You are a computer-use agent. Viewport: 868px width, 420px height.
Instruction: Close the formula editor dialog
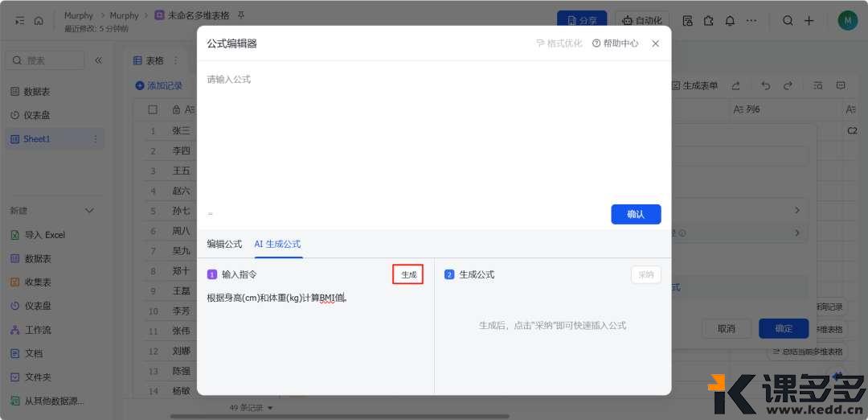click(655, 43)
